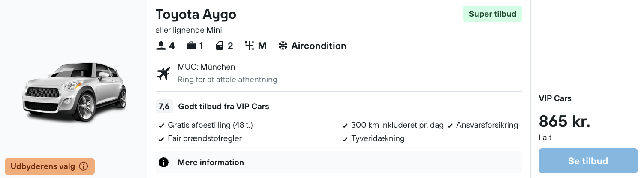The width and height of the screenshot is (644, 178).
Task: Click the info icon in Udbyderens valg
Action: tap(84, 166)
